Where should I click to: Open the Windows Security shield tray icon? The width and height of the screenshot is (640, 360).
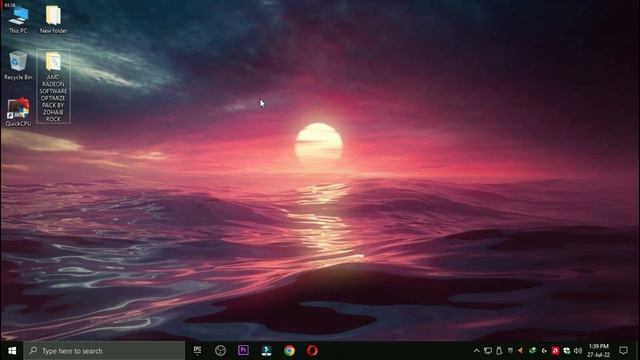click(567, 351)
